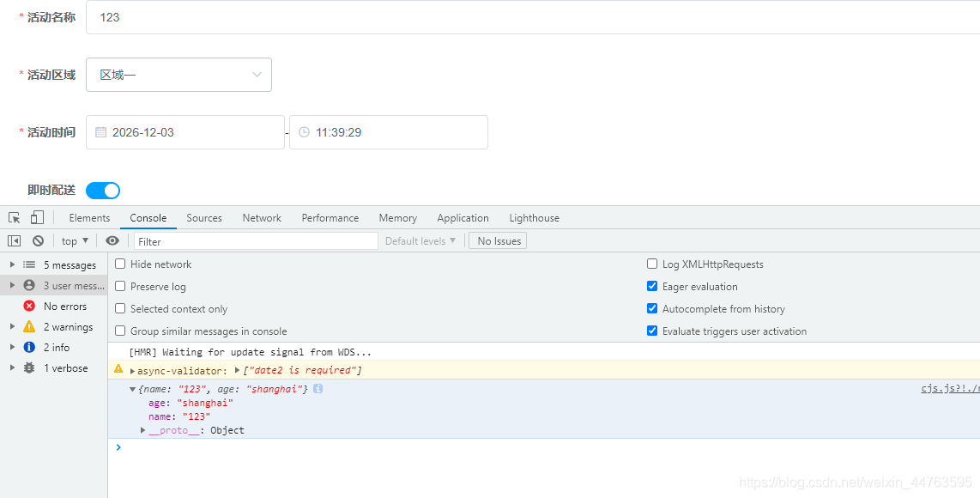
Task: Click the [HMR] Waiting for update message
Action: (x=250, y=352)
